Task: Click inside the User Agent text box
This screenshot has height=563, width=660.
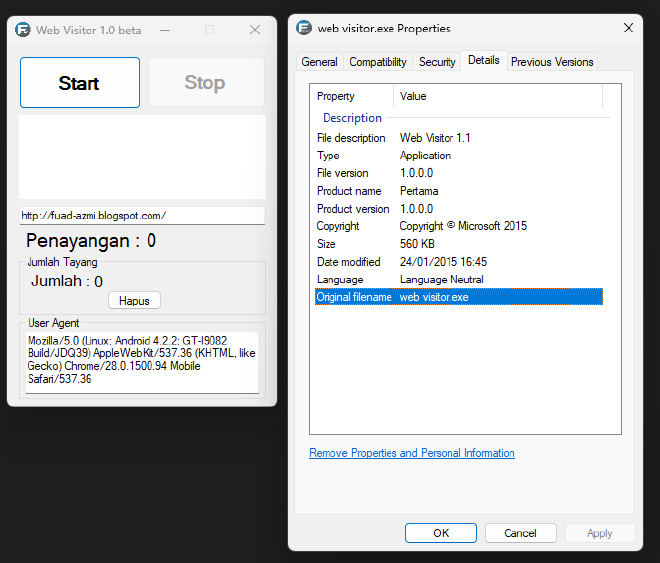Action: (x=142, y=362)
